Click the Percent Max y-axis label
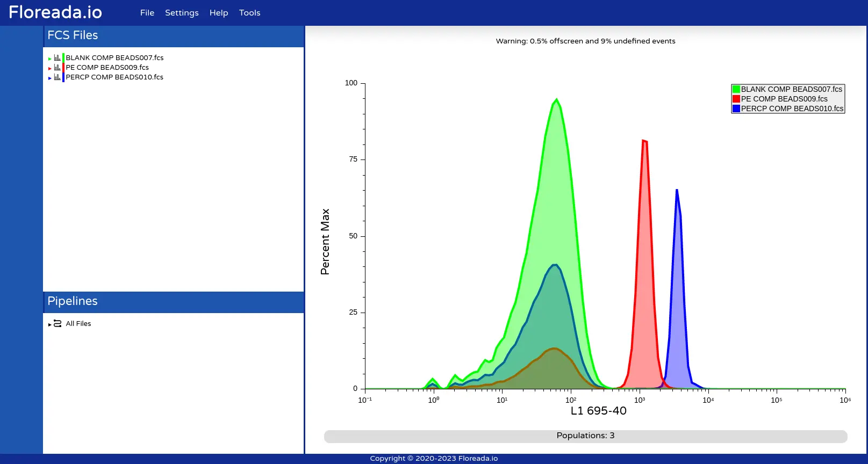This screenshot has width=868, height=464. tap(325, 242)
